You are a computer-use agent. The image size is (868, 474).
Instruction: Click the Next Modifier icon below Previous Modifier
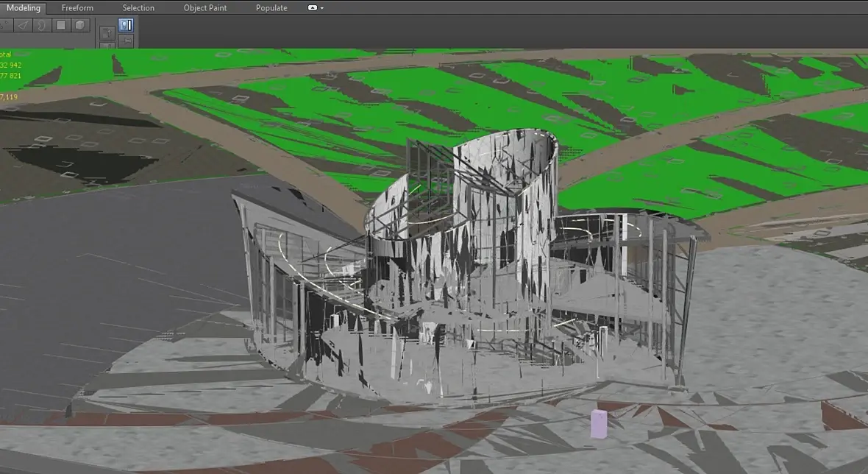(x=107, y=46)
